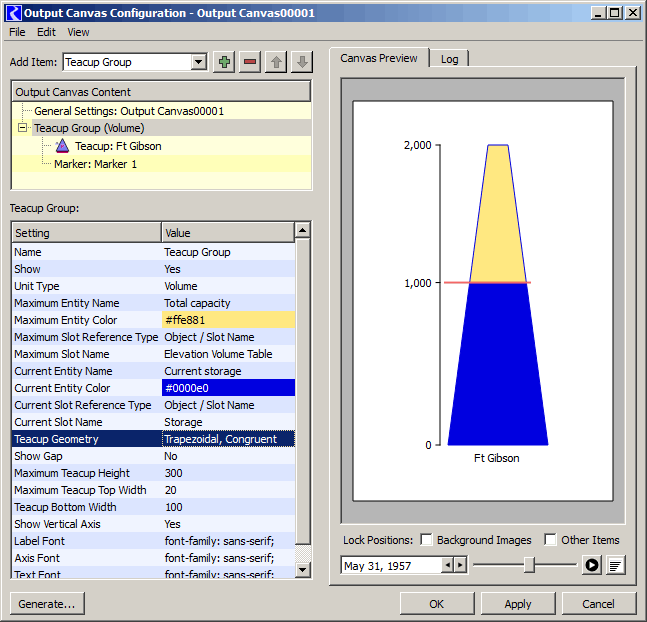Click the Unit Type value Volume
This screenshot has height=622, width=647.
[228, 286]
